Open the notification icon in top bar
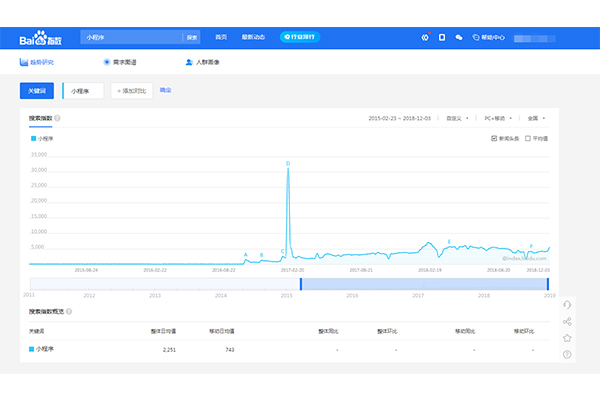The height and width of the screenshot is (400, 600). click(x=425, y=38)
